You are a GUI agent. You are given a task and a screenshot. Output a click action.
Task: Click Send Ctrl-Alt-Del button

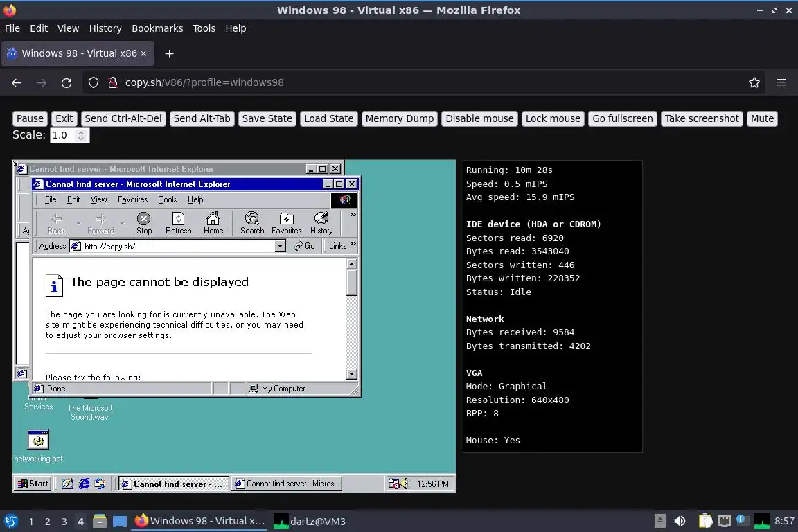point(123,118)
